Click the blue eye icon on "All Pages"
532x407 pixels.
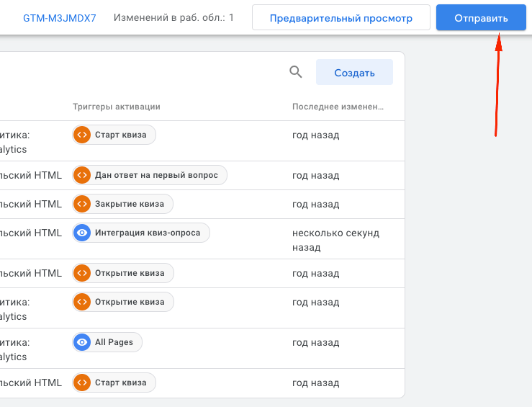point(82,342)
